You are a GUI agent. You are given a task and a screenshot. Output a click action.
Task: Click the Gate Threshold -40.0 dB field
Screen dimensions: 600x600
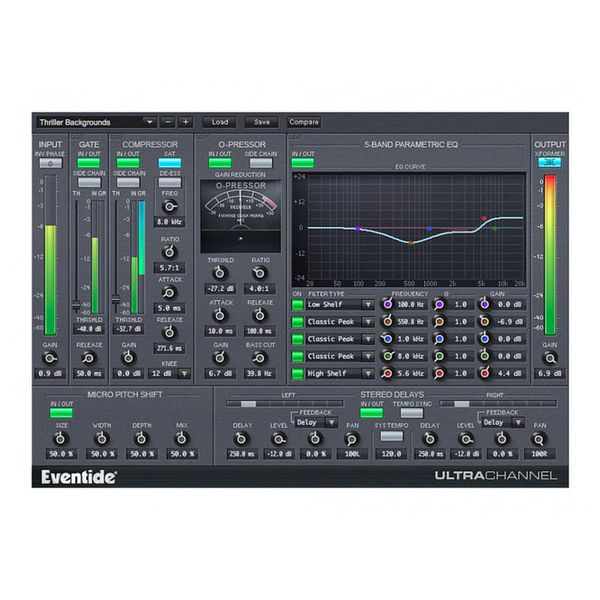(89, 329)
